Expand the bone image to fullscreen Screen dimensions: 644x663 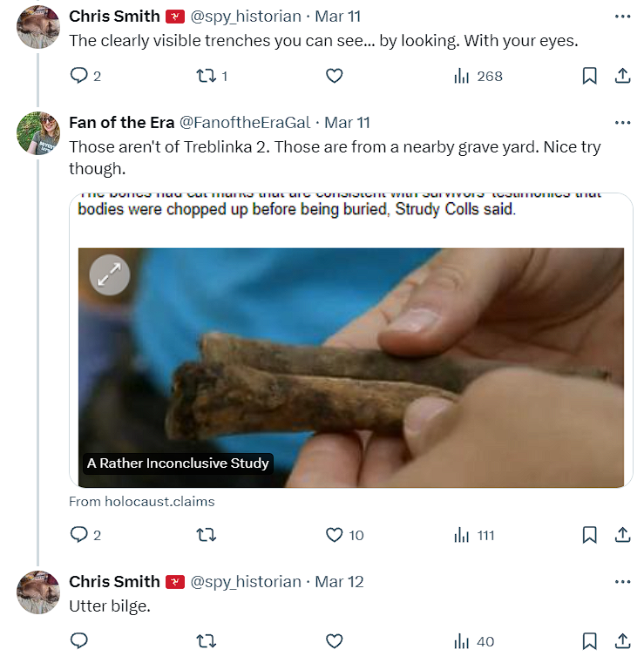pyautogui.click(x=109, y=275)
